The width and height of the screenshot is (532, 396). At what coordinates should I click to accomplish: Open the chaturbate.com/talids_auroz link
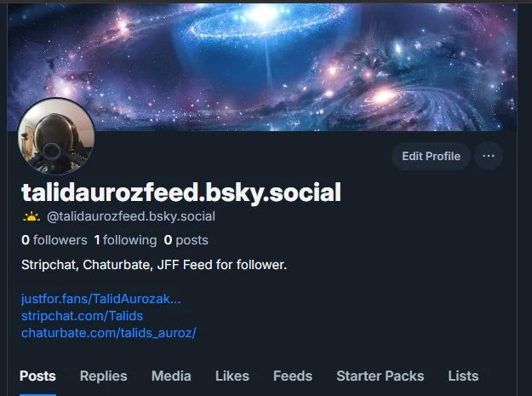click(x=109, y=333)
